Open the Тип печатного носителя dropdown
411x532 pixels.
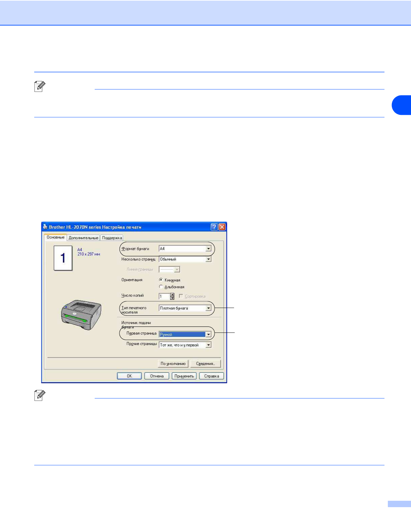208,308
